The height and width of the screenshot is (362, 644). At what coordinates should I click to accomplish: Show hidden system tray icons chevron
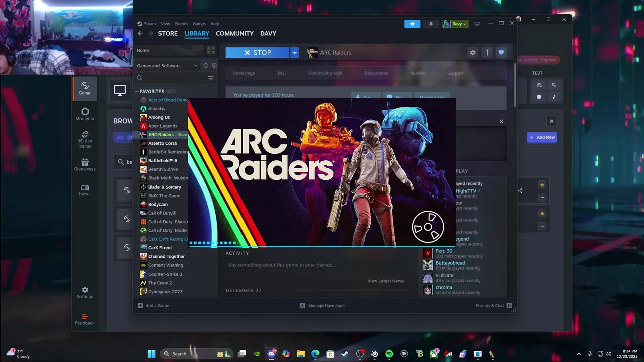(x=579, y=354)
